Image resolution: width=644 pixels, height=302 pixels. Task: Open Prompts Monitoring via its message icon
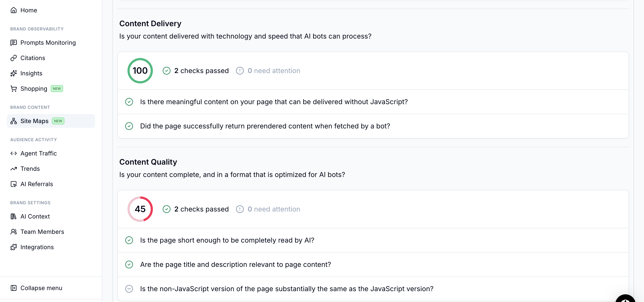(13, 43)
